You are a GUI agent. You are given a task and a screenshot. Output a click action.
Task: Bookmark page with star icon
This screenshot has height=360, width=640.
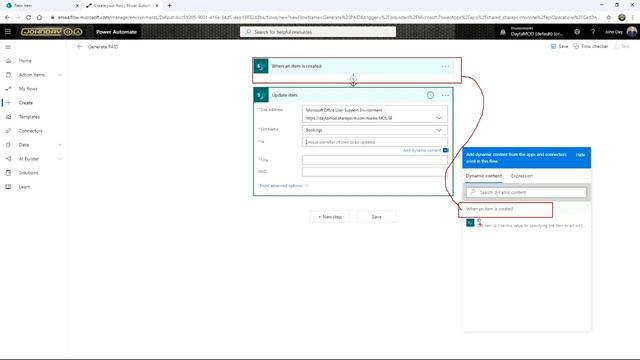tap(609, 18)
